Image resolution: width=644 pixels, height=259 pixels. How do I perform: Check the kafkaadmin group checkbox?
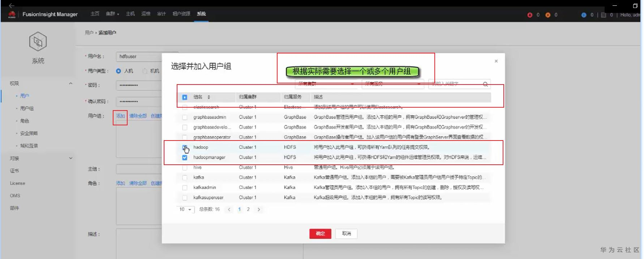click(185, 188)
